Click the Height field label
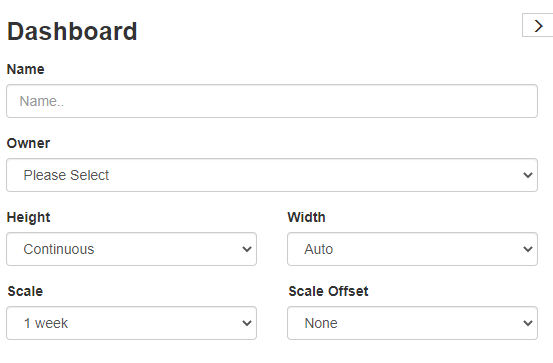 tap(29, 217)
